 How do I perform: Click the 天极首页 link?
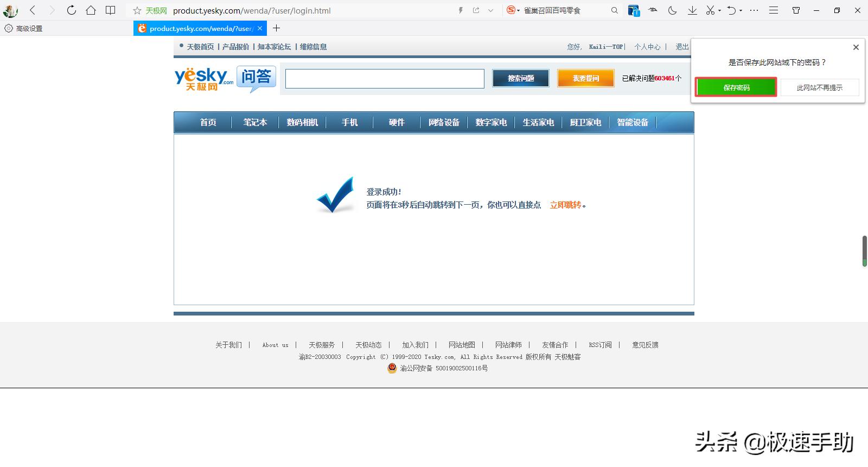pyautogui.click(x=200, y=47)
